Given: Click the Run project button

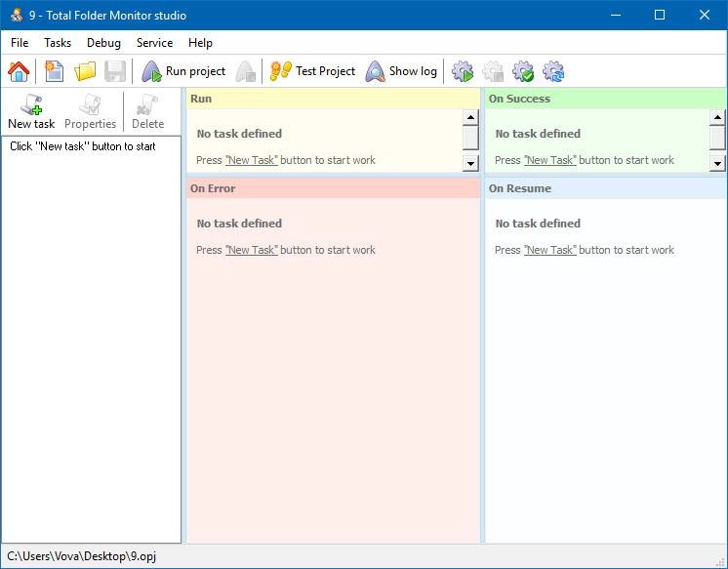Looking at the screenshot, I should [x=183, y=71].
